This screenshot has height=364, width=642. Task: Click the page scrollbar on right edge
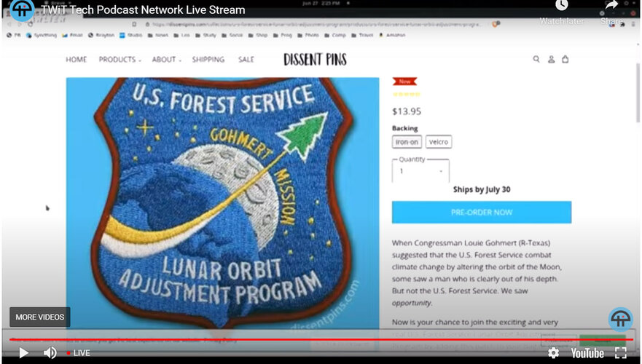coord(638,94)
